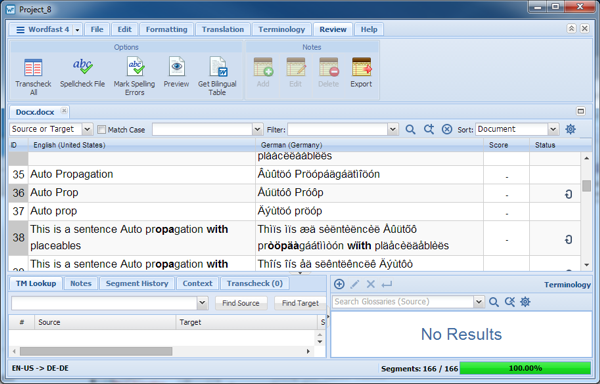Expand Search Glossaries dropdown arrow

[478, 302]
